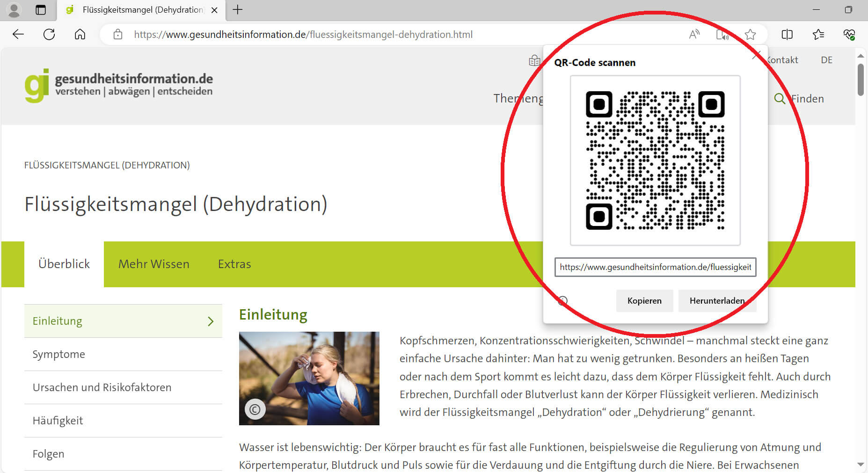
Task: Click the QR code URL field
Action: point(655,267)
